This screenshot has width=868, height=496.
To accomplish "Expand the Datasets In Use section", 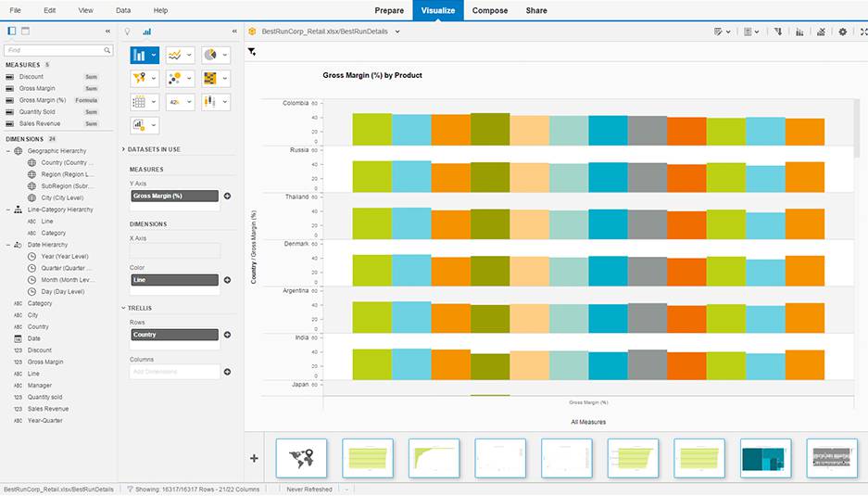I will (124, 149).
